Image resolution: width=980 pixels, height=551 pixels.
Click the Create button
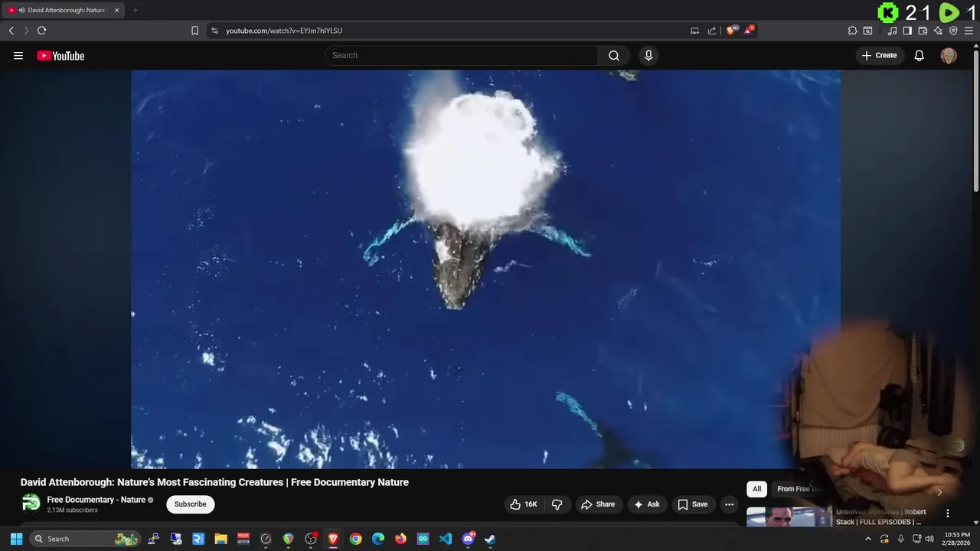point(880,55)
